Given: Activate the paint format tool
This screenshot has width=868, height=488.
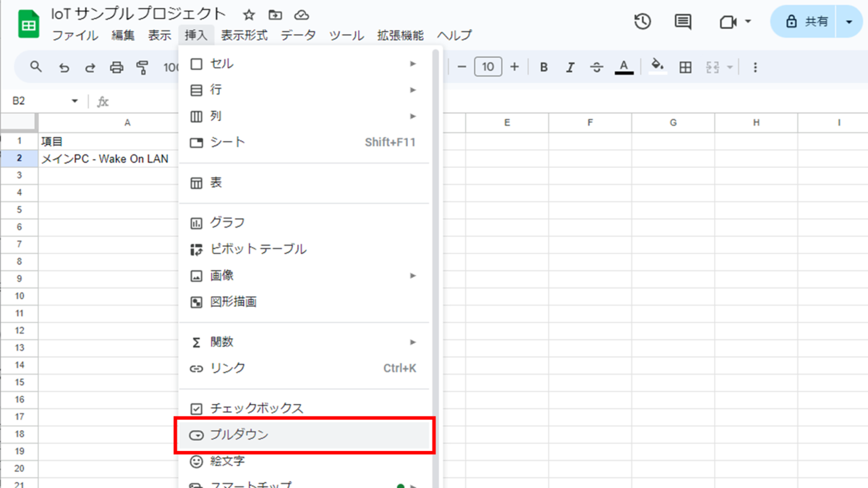Looking at the screenshot, I should click(142, 67).
